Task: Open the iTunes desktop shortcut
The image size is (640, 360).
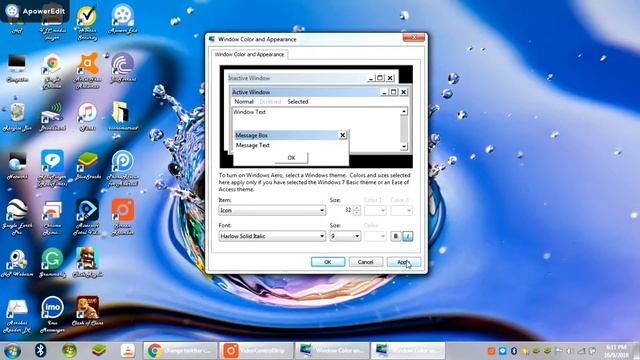Action: pos(87,117)
